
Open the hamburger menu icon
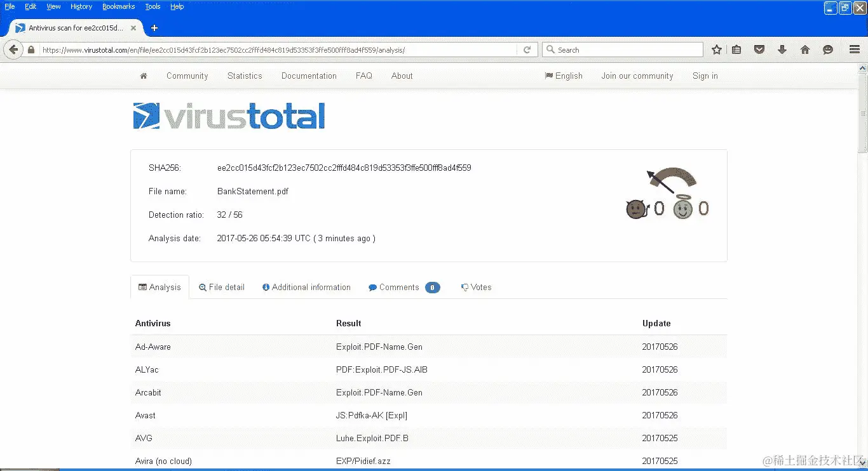pyautogui.click(x=855, y=50)
